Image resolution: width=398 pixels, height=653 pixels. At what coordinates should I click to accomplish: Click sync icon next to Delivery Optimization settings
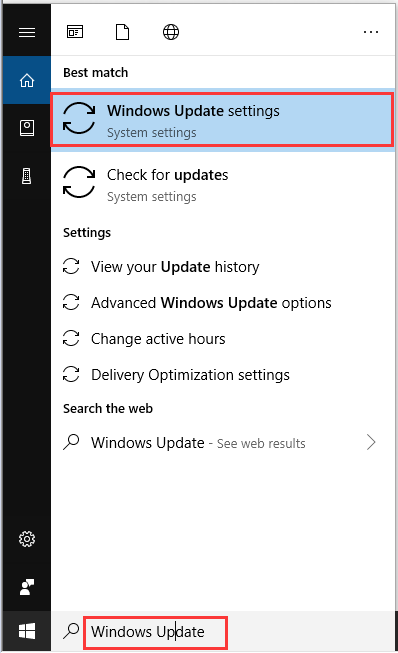pyautogui.click(x=71, y=374)
